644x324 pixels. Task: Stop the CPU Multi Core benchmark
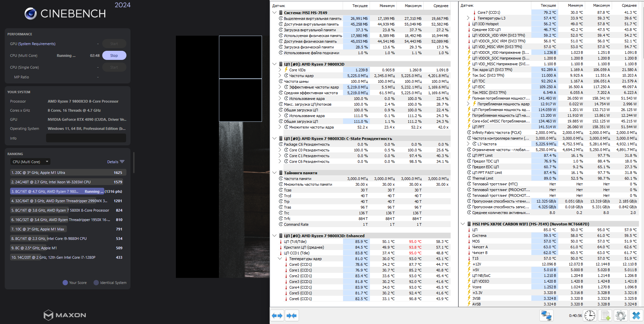pyautogui.click(x=114, y=56)
